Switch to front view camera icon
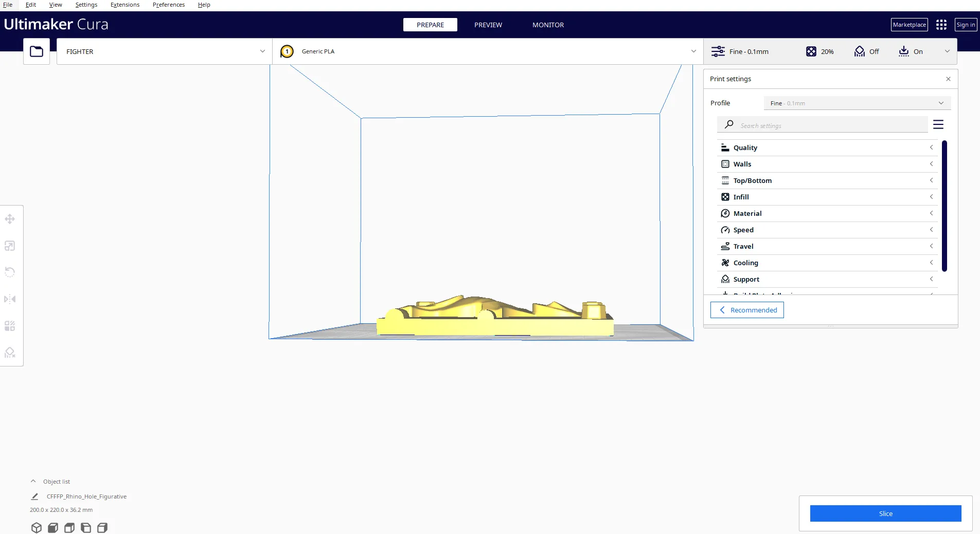This screenshot has width=980, height=534. pos(52,528)
